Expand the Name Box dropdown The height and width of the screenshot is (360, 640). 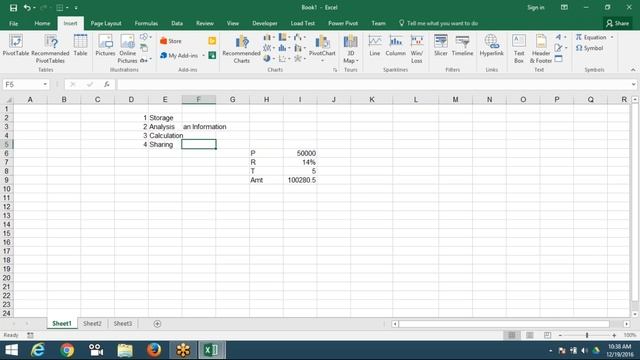coord(45,84)
